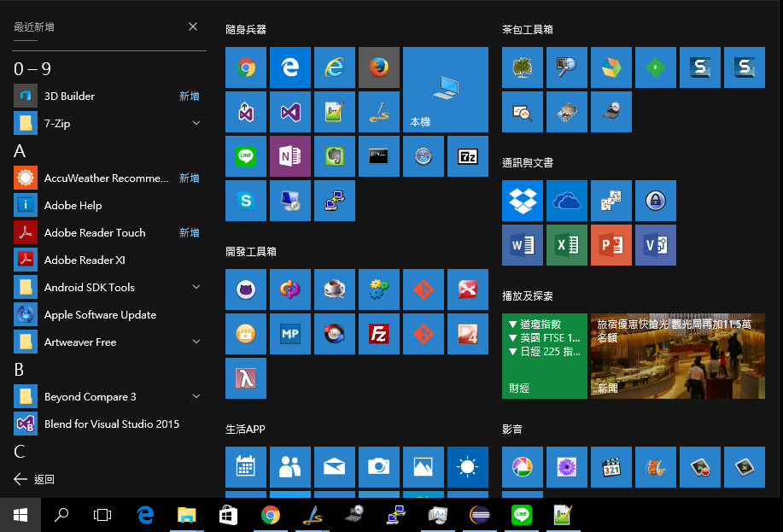Open the Dropbox tile

(x=523, y=201)
